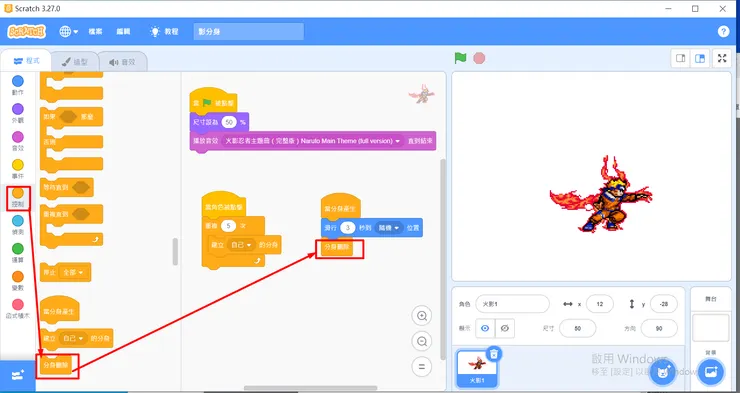Click the Naruto sprite on the stage
This screenshot has height=393, width=740.
pos(600,193)
